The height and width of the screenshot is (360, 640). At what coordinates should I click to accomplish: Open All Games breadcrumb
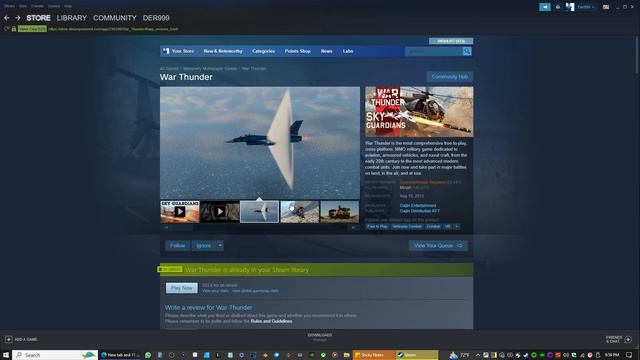(169, 69)
